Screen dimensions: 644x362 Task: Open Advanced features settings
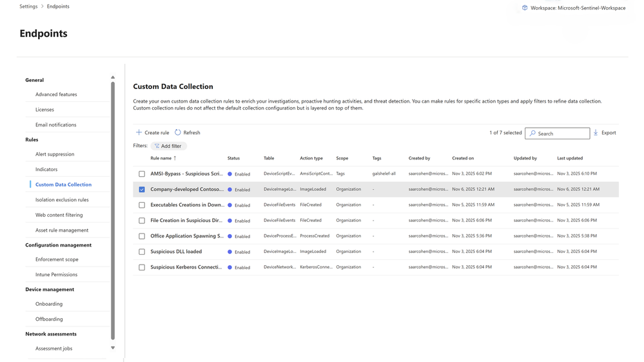(x=56, y=94)
